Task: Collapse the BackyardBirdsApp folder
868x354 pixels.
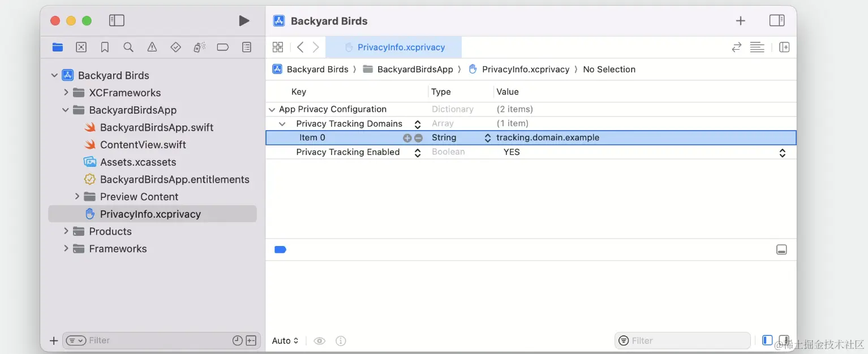Action: pyautogui.click(x=66, y=110)
